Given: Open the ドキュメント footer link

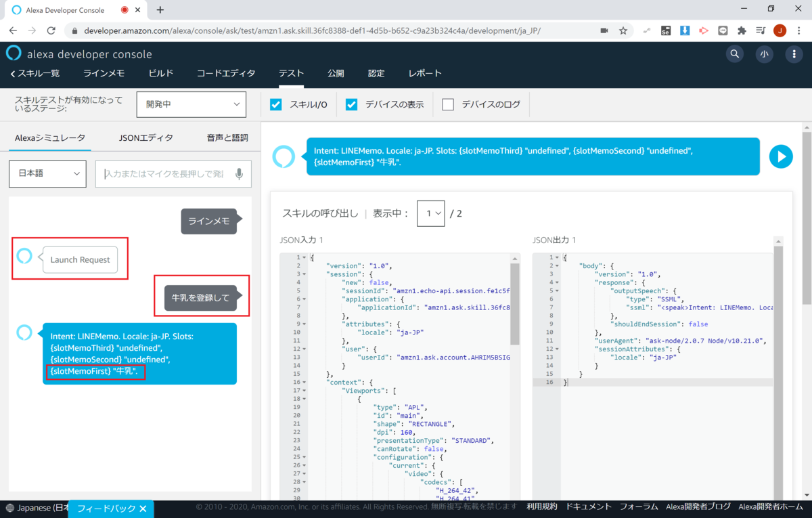Looking at the screenshot, I should point(589,506).
